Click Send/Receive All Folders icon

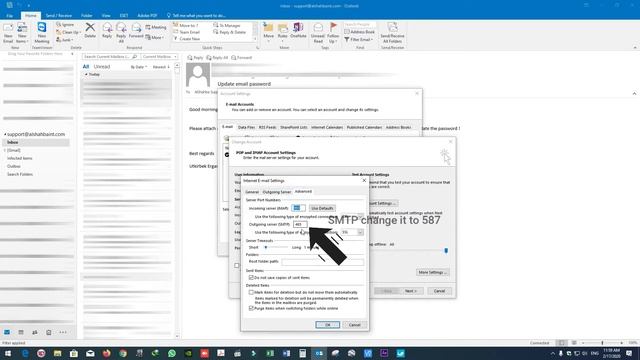click(392, 33)
